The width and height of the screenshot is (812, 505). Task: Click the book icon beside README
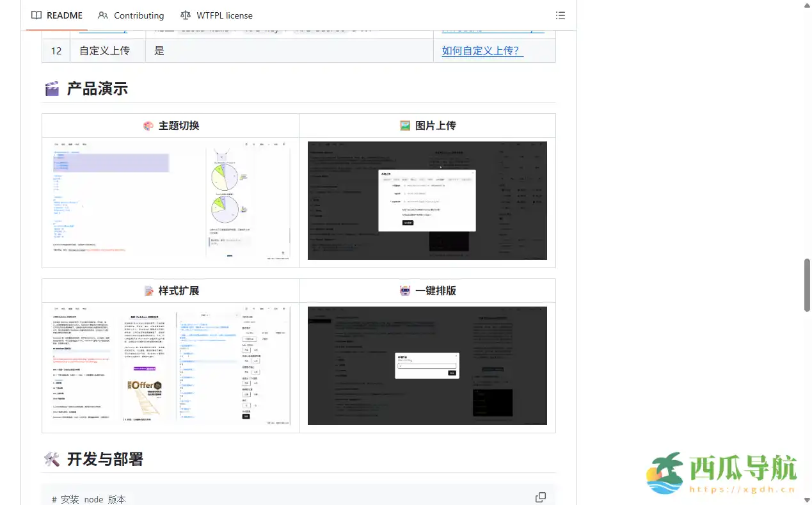(x=36, y=15)
